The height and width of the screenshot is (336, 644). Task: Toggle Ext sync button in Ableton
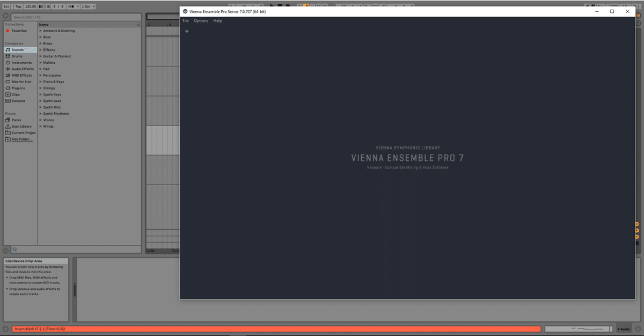coord(6,6)
